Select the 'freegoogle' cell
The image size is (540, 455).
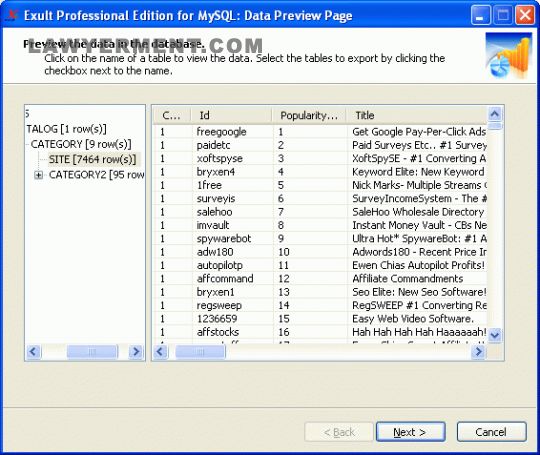[x=221, y=132]
